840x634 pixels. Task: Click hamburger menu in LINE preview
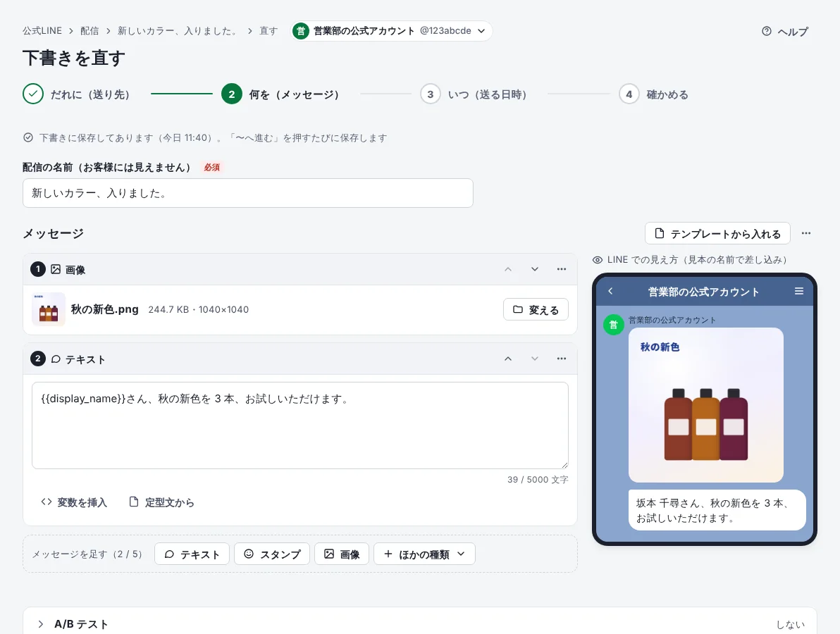tap(798, 292)
